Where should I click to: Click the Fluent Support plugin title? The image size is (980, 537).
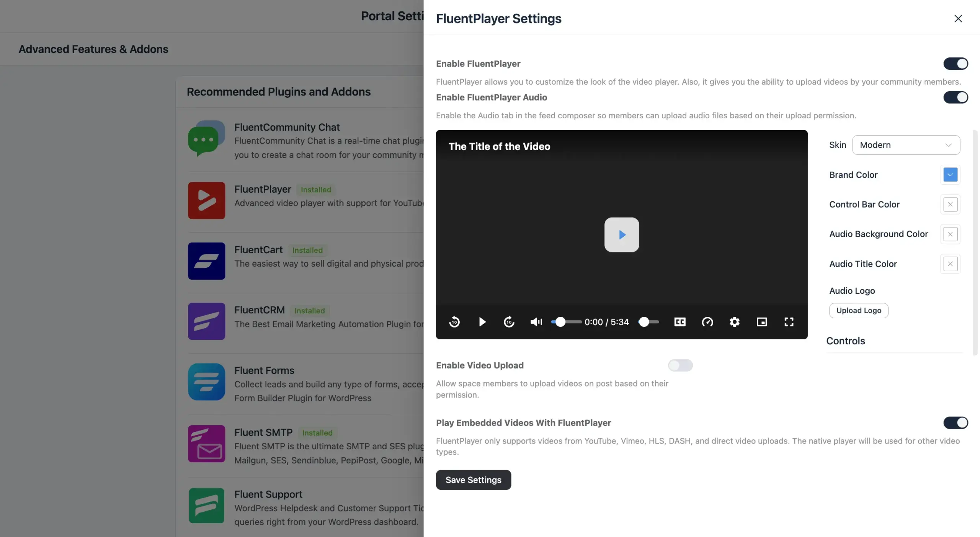[x=268, y=494]
